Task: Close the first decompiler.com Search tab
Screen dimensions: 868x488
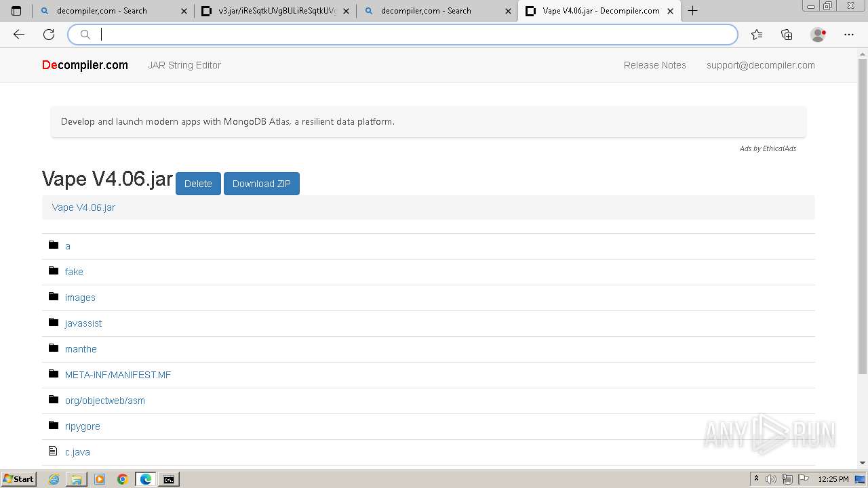Action: coord(184,11)
